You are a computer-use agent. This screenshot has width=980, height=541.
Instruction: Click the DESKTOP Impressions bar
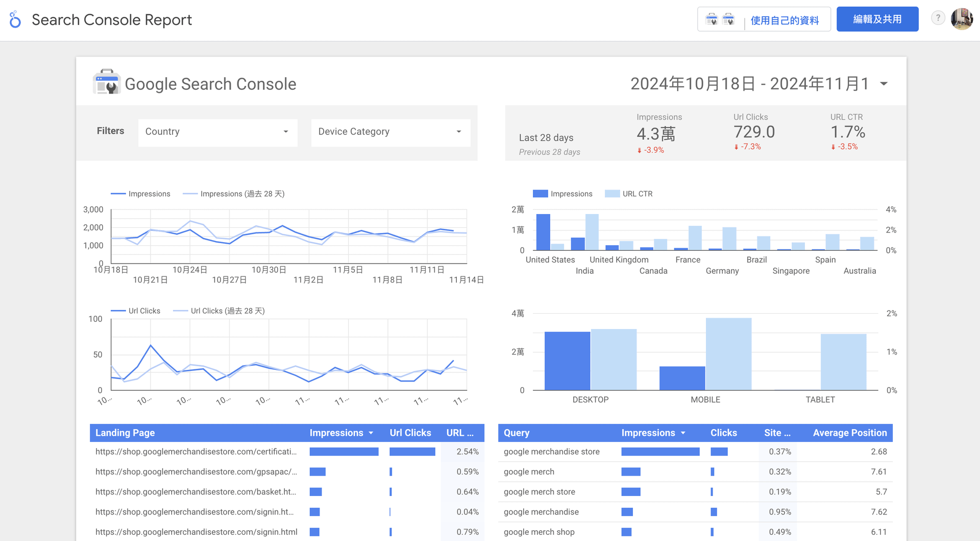coord(567,361)
